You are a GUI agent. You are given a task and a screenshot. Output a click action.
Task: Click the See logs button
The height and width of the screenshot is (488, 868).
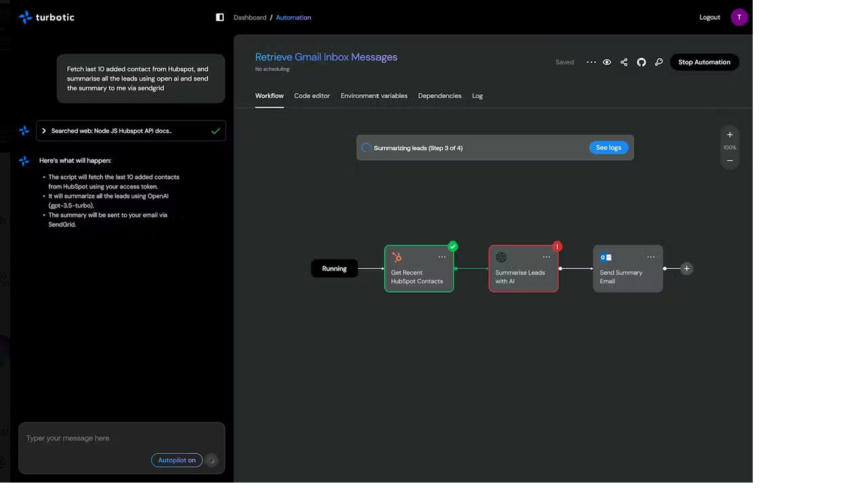(x=608, y=148)
